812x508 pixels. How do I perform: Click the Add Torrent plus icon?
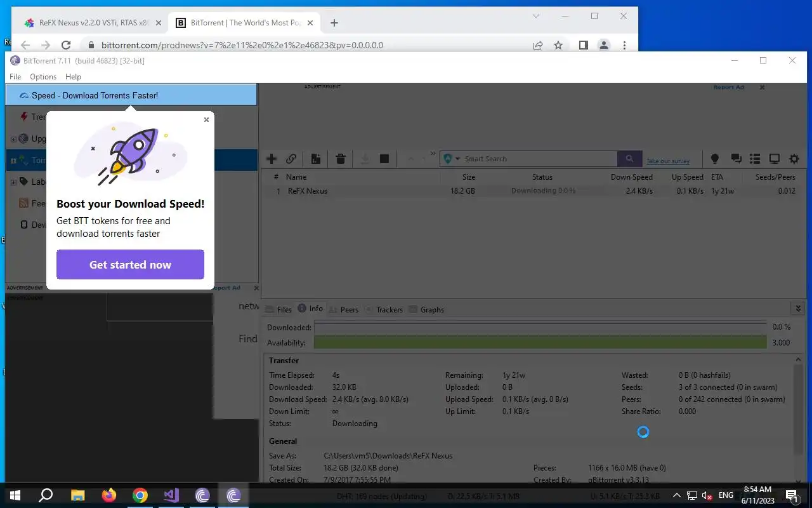pos(272,159)
